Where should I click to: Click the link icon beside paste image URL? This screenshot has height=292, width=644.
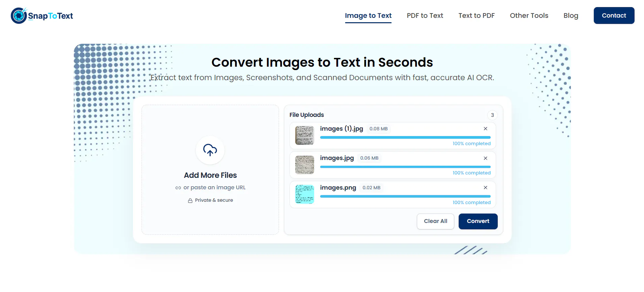(x=178, y=188)
